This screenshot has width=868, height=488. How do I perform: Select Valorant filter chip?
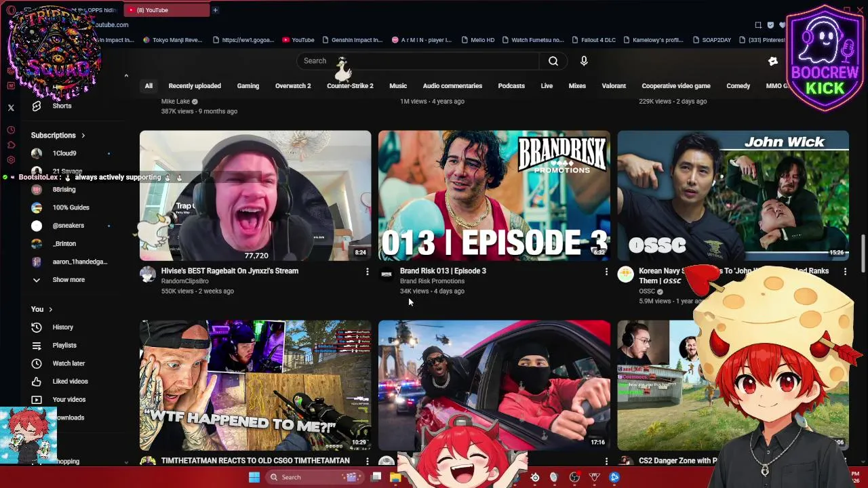click(614, 86)
